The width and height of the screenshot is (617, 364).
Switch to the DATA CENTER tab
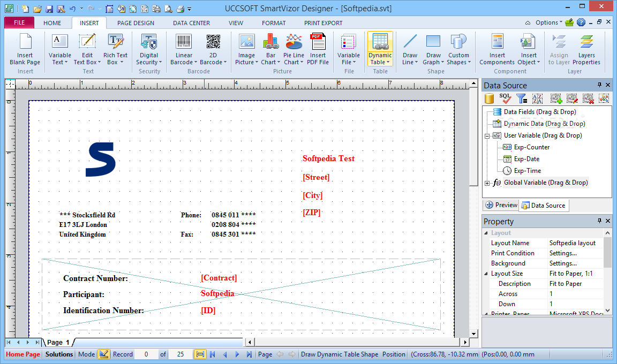pos(192,23)
